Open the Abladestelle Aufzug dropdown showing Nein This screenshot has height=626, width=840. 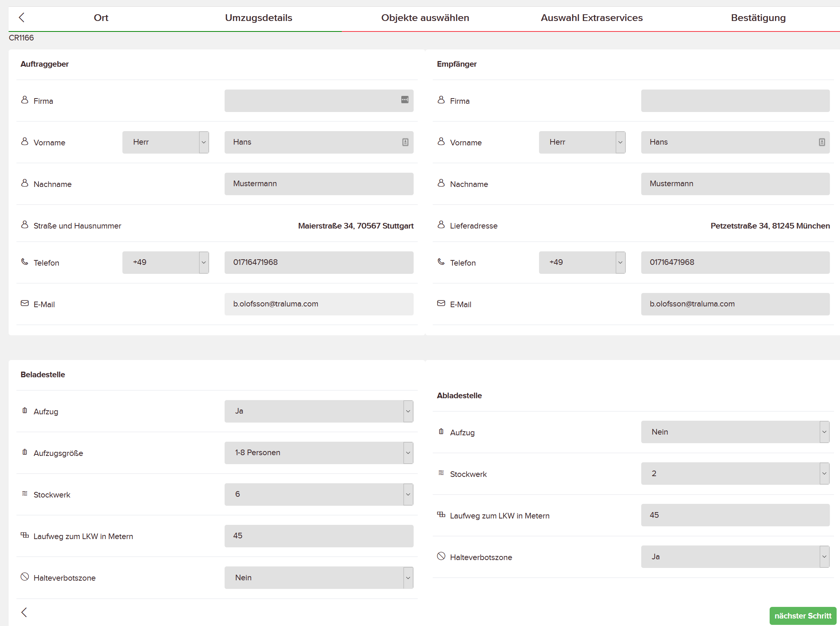pos(735,432)
